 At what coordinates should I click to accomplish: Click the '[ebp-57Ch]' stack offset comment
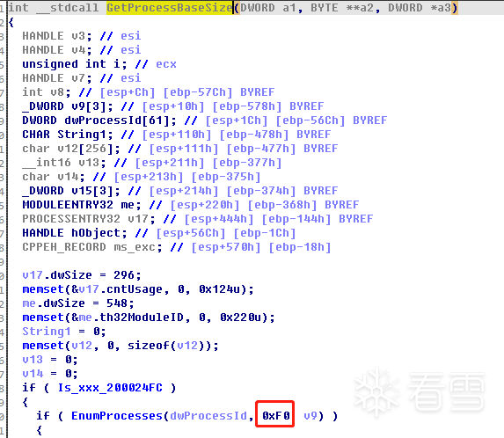click(198, 92)
